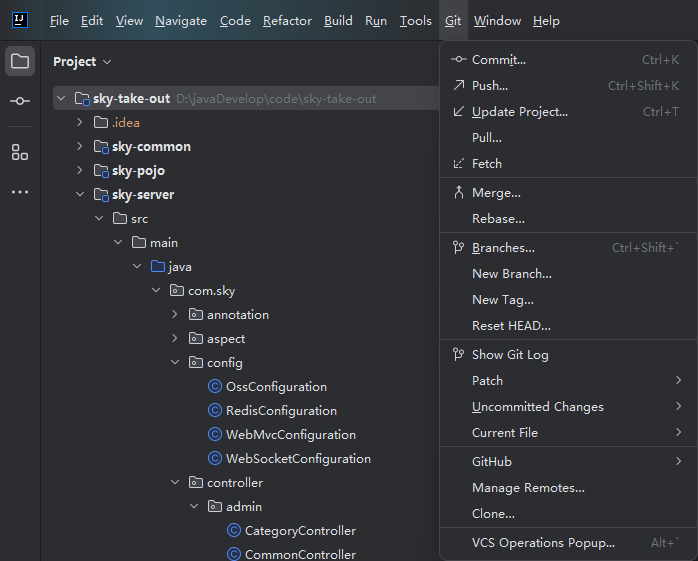Image resolution: width=698 pixels, height=561 pixels.
Task: Choose Pull... from Git menu
Action: coord(568,138)
